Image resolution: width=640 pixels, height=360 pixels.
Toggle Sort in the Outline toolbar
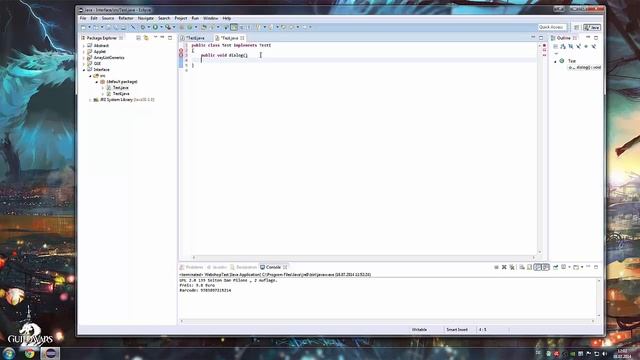point(563,47)
